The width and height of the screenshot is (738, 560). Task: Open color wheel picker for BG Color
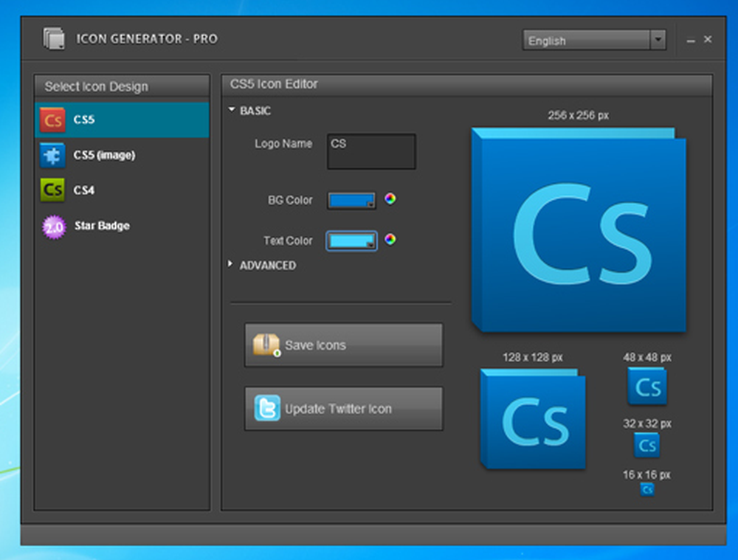pos(390,199)
